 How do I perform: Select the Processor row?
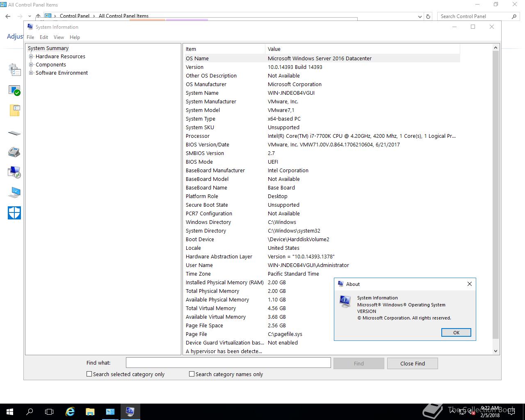(322, 136)
